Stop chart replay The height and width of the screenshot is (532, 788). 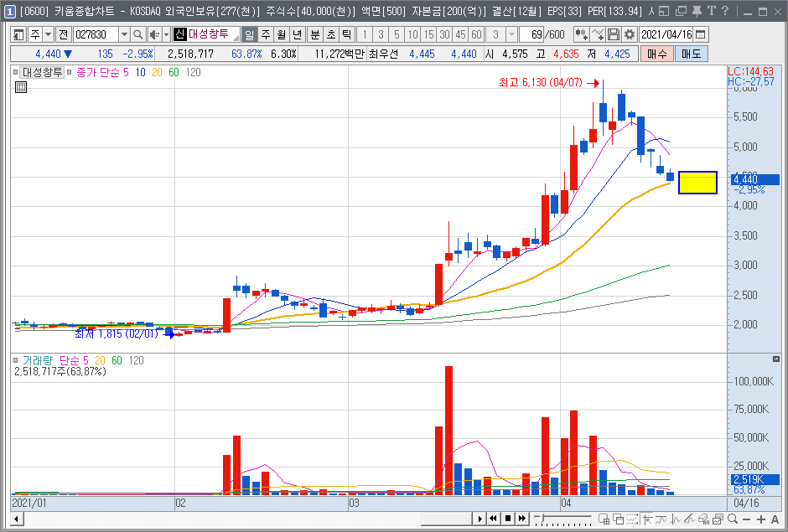(x=507, y=519)
